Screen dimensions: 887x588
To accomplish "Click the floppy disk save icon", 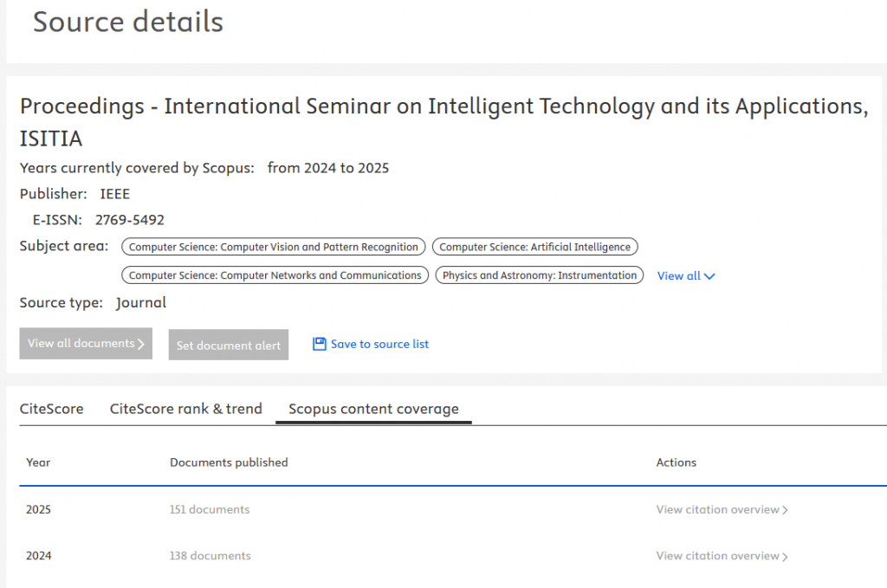I will pos(319,344).
